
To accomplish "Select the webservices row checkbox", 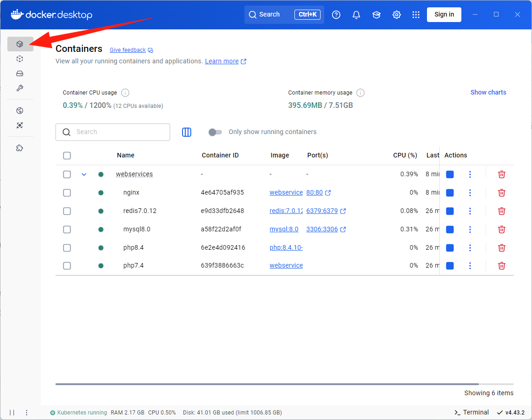I will pos(67,174).
